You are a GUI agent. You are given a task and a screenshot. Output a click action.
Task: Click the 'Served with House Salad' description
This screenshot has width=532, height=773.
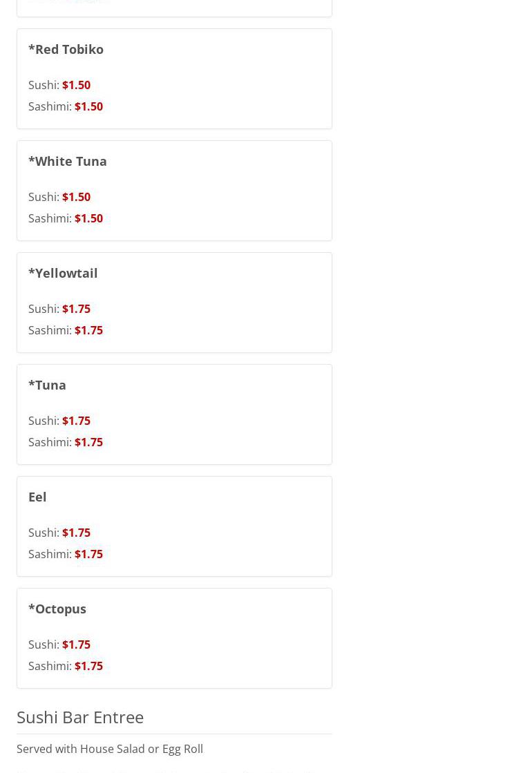[x=110, y=749]
